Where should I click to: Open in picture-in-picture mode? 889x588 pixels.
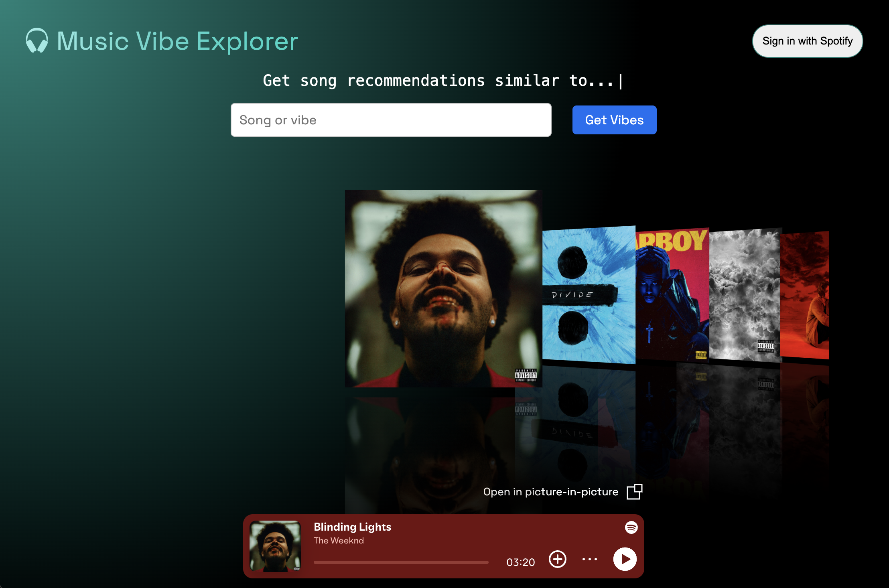(551, 491)
